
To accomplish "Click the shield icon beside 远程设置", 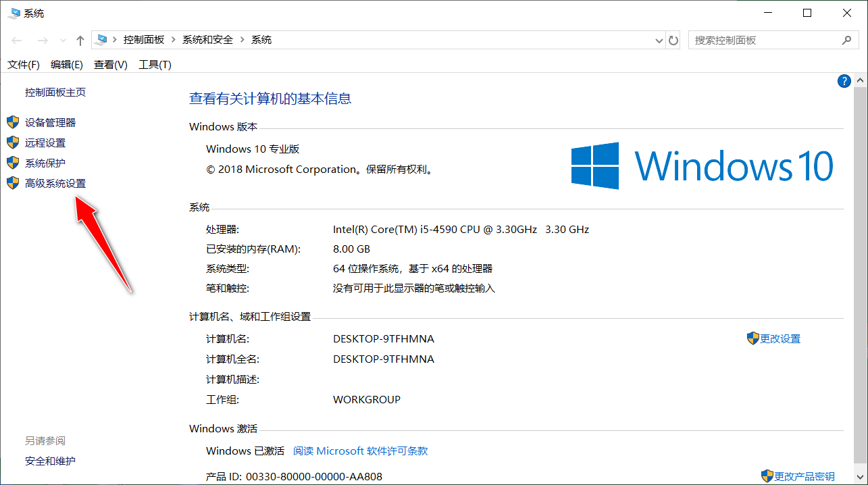I will (13, 143).
